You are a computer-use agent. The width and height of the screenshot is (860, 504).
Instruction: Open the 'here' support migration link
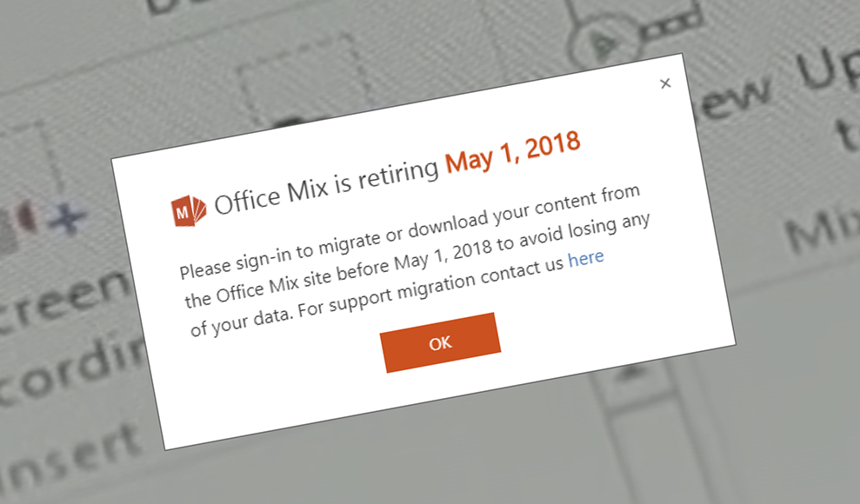[x=586, y=257]
